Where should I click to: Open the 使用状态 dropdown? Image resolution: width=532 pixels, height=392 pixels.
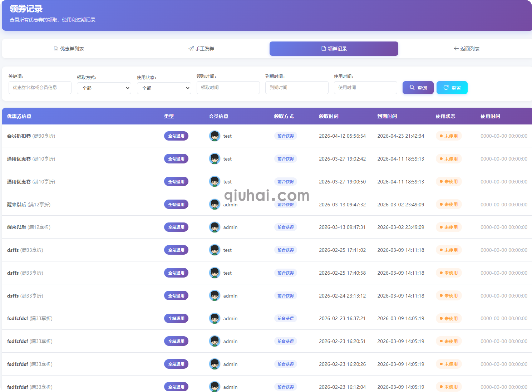(x=164, y=88)
